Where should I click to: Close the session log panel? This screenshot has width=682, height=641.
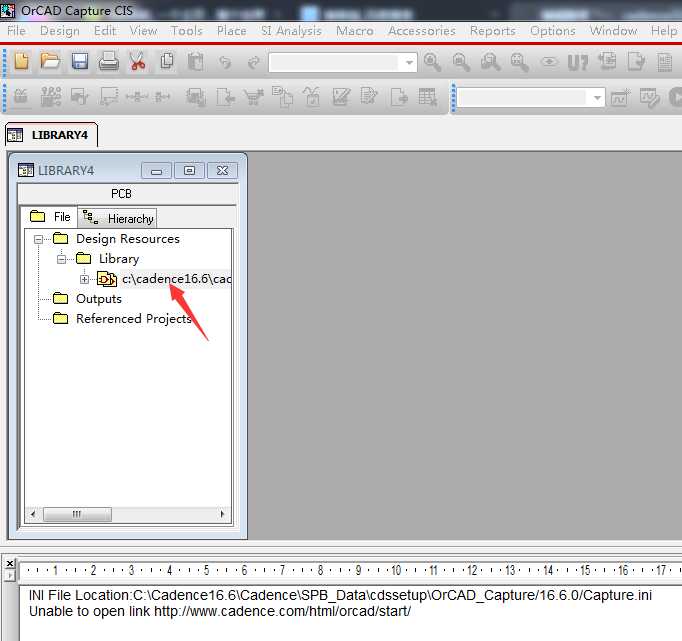click(x=10, y=564)
